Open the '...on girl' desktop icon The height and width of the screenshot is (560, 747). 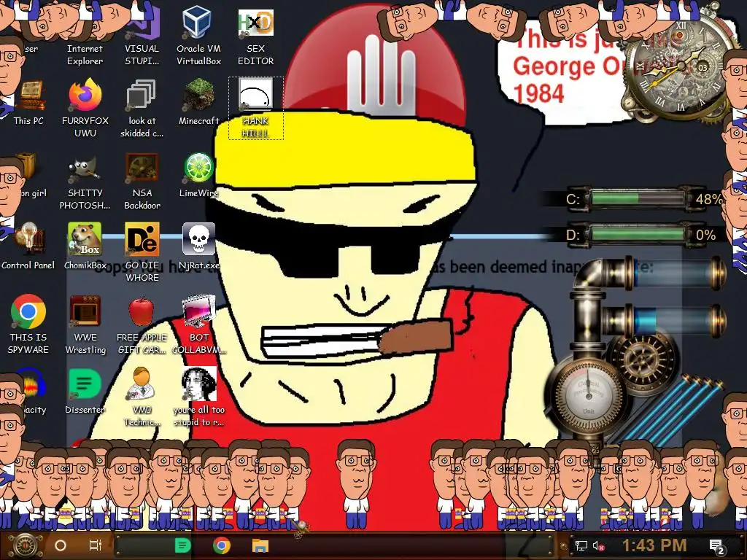pyautogui.click(x=28, y=175)
